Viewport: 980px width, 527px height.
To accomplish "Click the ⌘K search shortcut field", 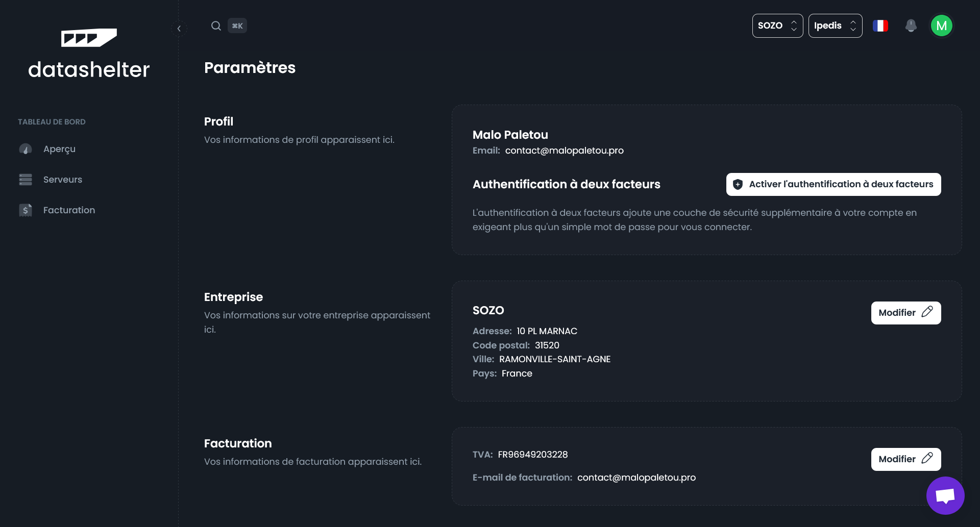I will (237, 26).
